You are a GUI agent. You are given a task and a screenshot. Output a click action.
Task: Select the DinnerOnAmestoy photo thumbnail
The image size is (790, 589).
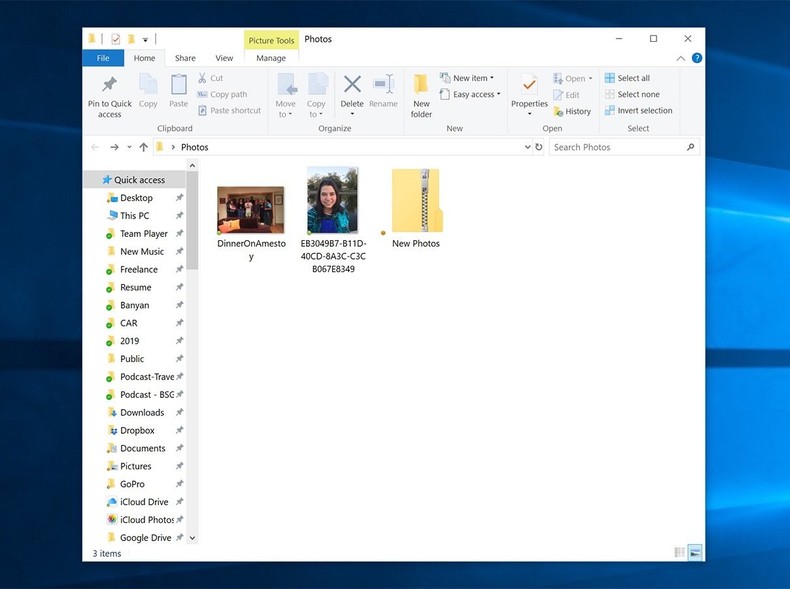[x=250, y=210]
